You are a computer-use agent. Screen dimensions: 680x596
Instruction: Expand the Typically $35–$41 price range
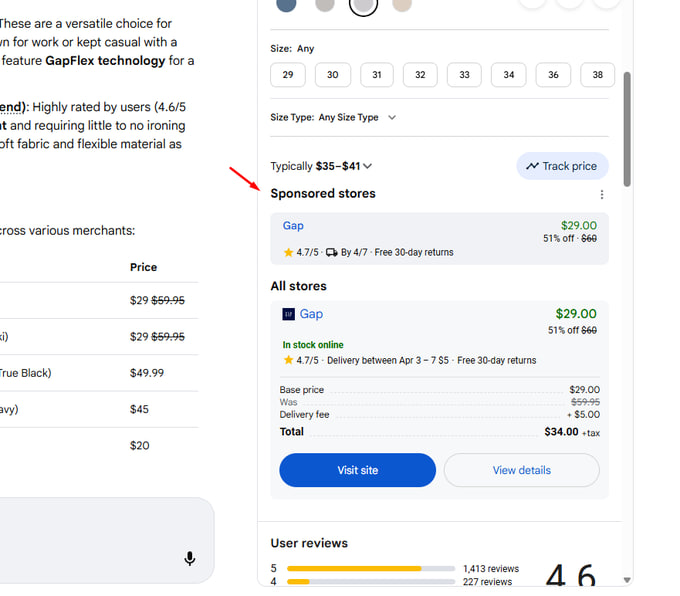(x=368, y=166)
